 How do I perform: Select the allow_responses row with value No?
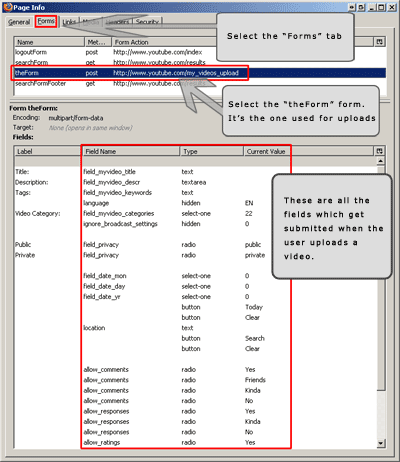click(x=195, y=432)
